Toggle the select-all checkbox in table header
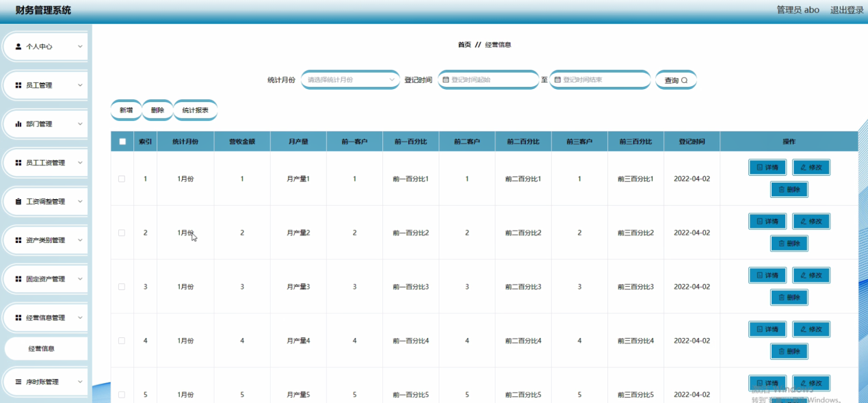This screenshot has width=868, height=403. (122, 142)
